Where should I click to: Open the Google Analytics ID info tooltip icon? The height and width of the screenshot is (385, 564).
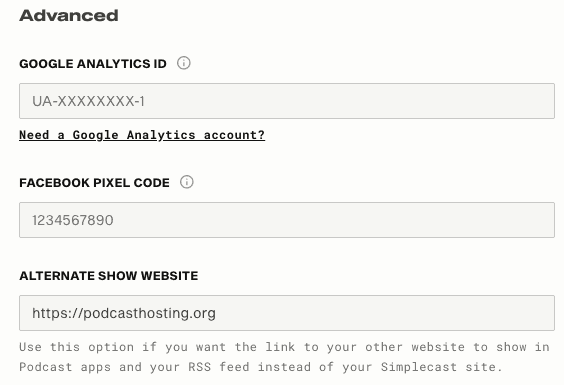point(183,63)
